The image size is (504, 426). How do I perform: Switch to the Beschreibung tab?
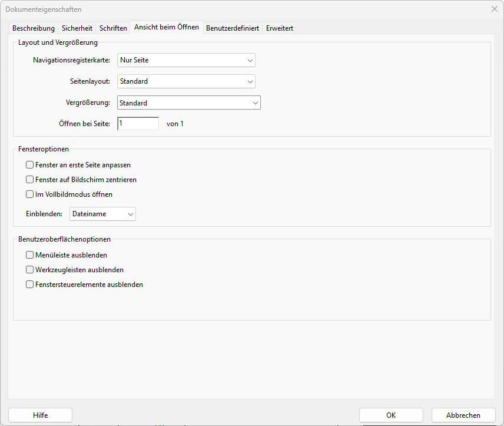click(33, 28)
